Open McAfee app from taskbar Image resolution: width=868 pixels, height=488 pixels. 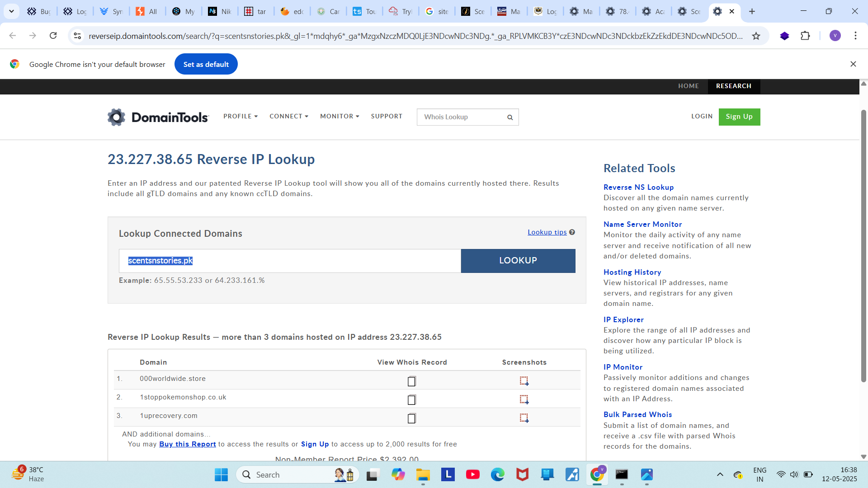point(523,475)
